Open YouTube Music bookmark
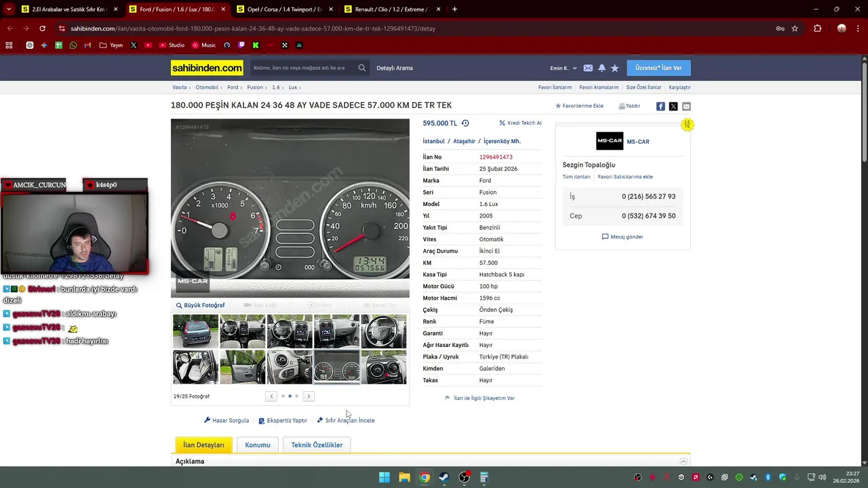 (x=203, y=45)
